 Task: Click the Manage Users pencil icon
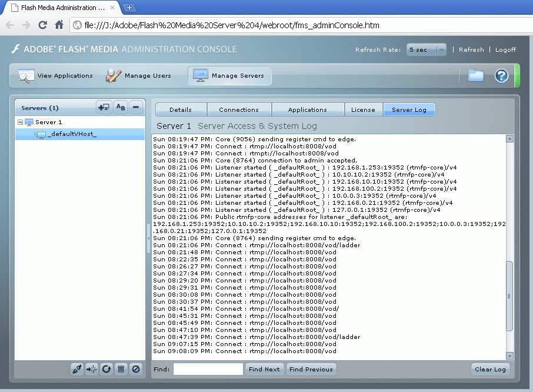tap(113, 75)
